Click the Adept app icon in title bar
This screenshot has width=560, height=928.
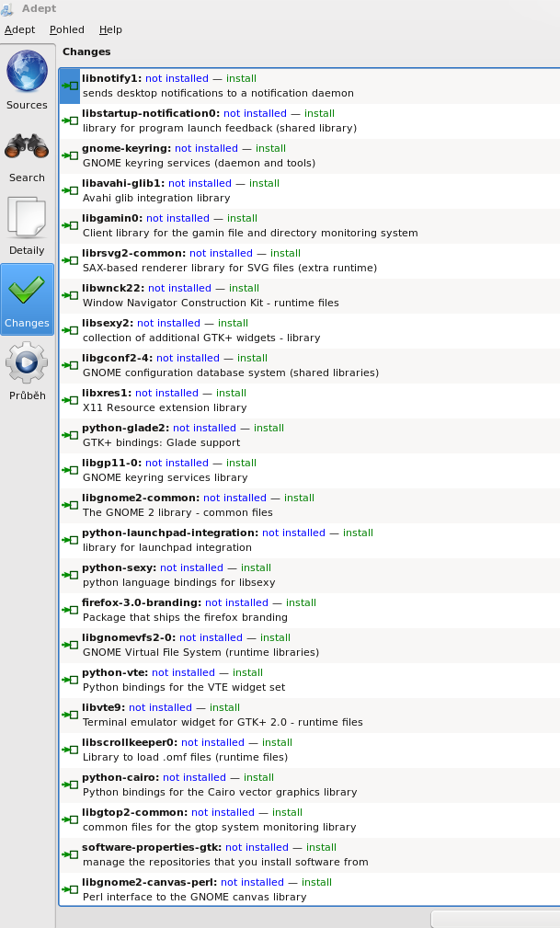pos(8,9)
